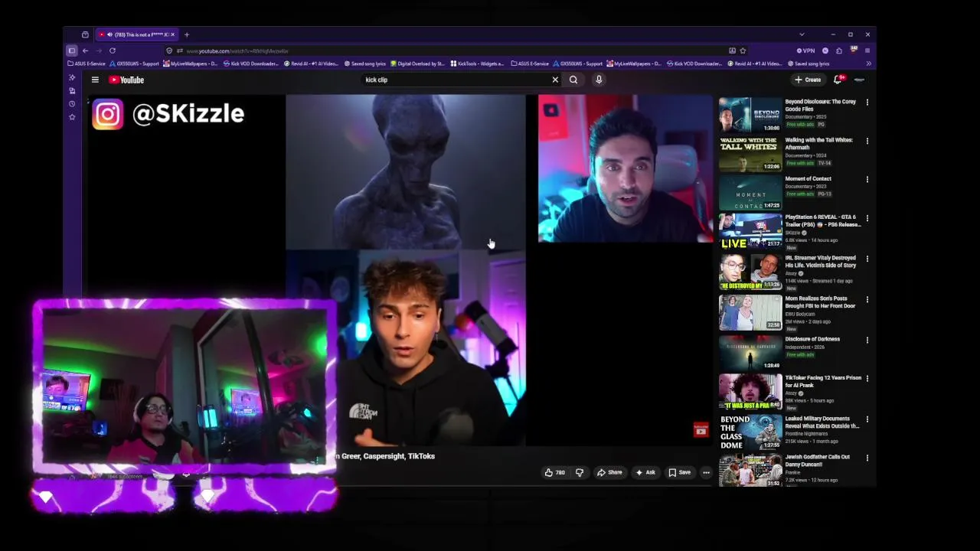Open the browser easy setup menu icon
The height and width of the screenshot is (551, 980).
tap(867, 51)
